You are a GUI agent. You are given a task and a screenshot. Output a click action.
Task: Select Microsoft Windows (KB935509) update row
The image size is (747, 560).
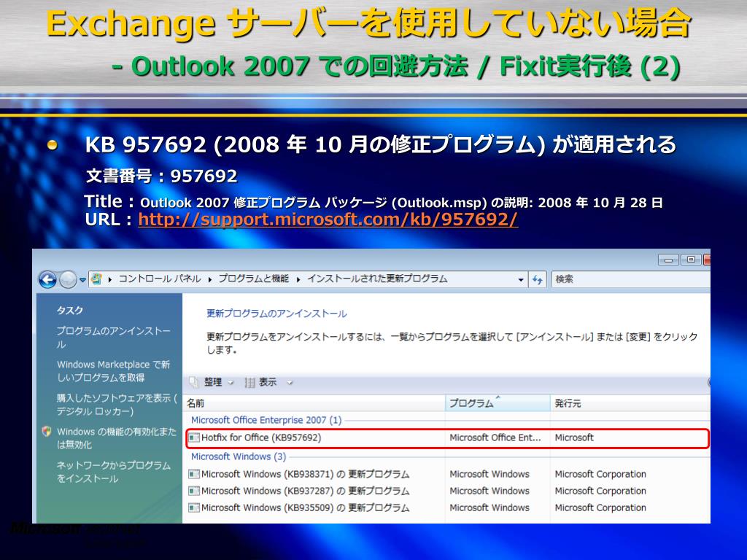pyautogui.click(x=447, y=507)
